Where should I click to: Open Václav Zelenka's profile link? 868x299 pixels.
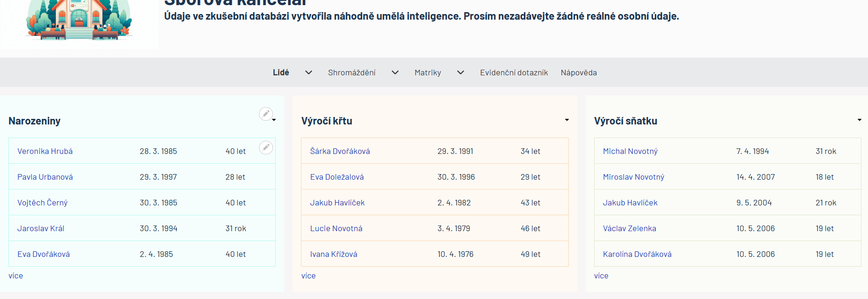click(x=629, y=228)
